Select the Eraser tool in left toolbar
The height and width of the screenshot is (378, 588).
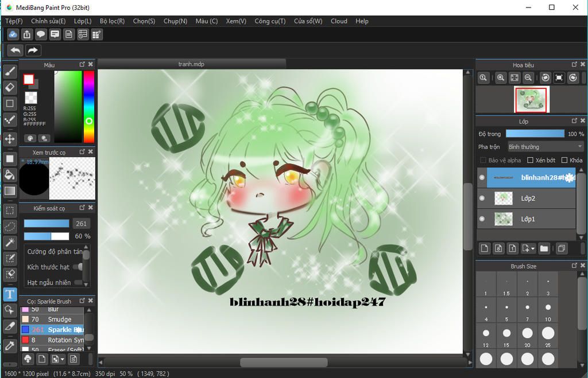pyautogui.click(x=10, y=87)
